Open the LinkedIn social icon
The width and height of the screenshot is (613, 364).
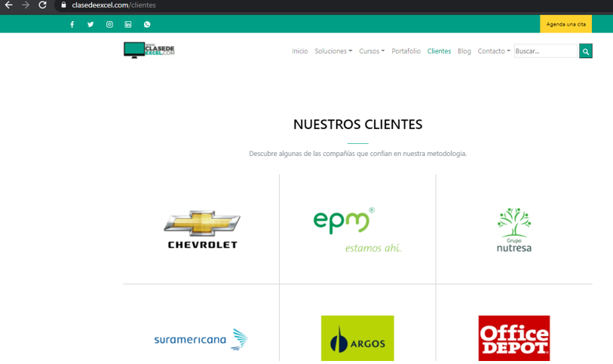click(128, 24)
